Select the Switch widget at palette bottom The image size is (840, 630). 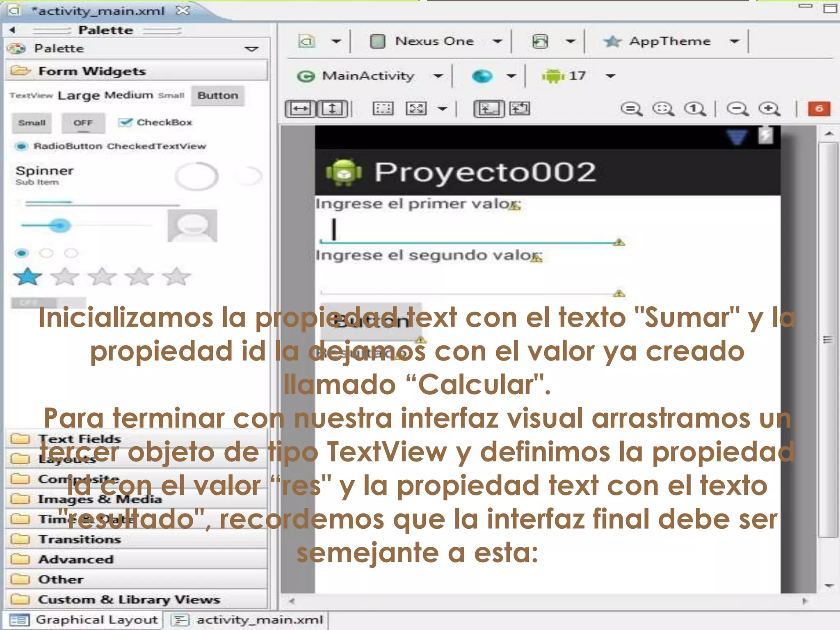pos(48,303)
